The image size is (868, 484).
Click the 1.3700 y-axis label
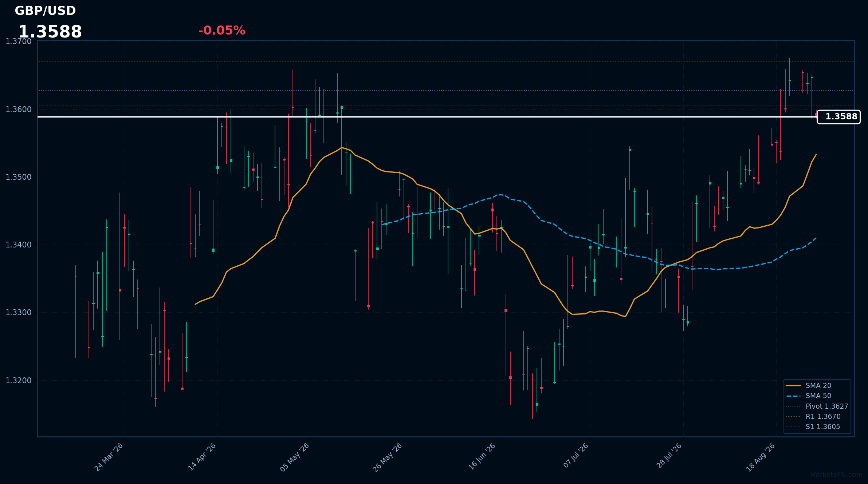19,41
